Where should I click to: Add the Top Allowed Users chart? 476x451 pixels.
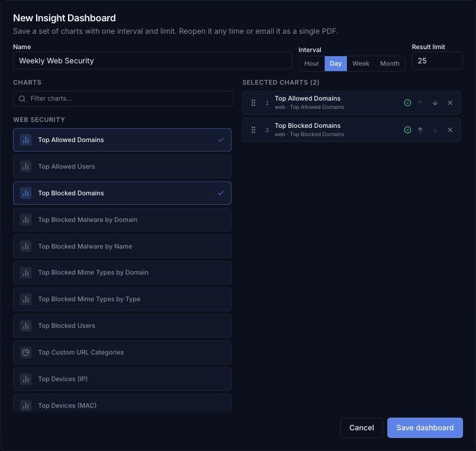click(122, 166)
